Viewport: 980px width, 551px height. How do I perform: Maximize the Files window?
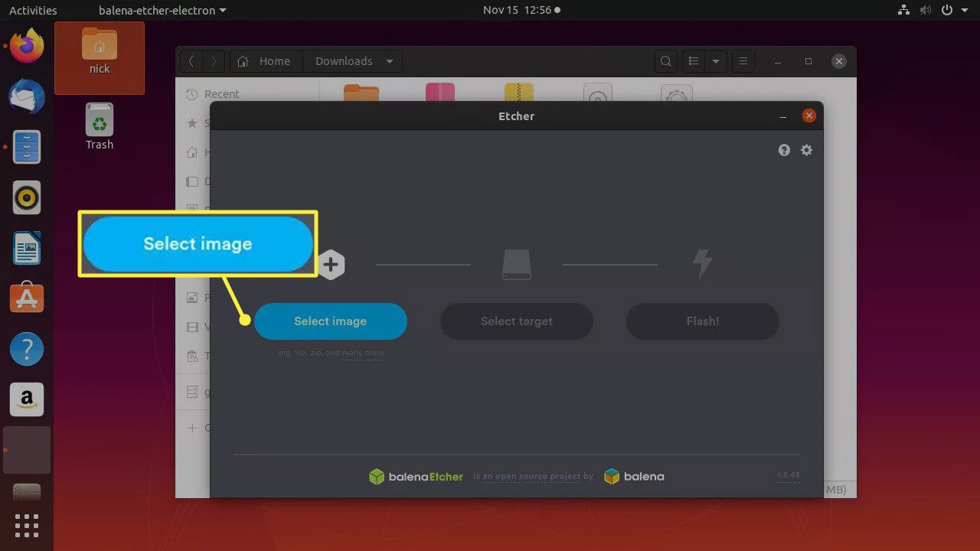pos(808,61)
